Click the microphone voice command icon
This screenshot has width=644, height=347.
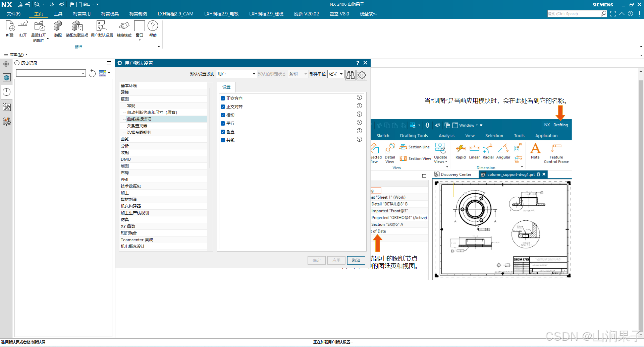tap(52, 4)
